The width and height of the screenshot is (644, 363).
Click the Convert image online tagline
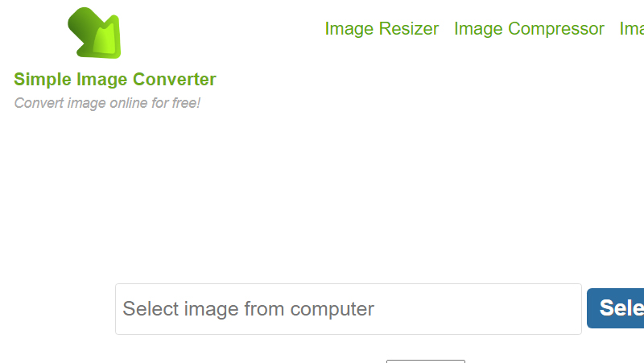pos(107,103)
